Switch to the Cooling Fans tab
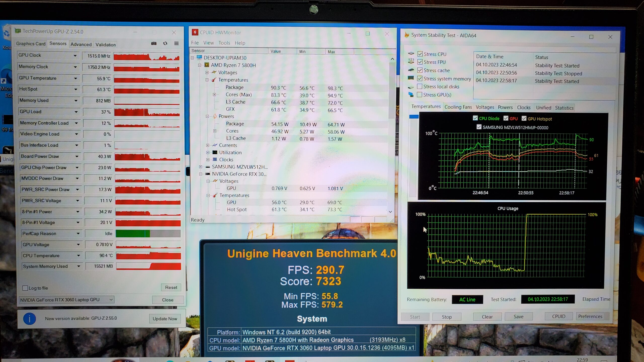This screenshot has width=644, height=362. 458,107
